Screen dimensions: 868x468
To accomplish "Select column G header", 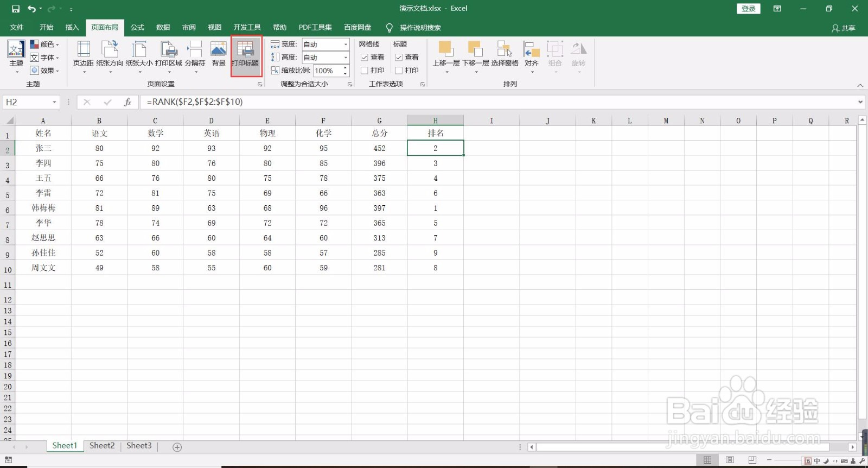I will click(379, 121).
